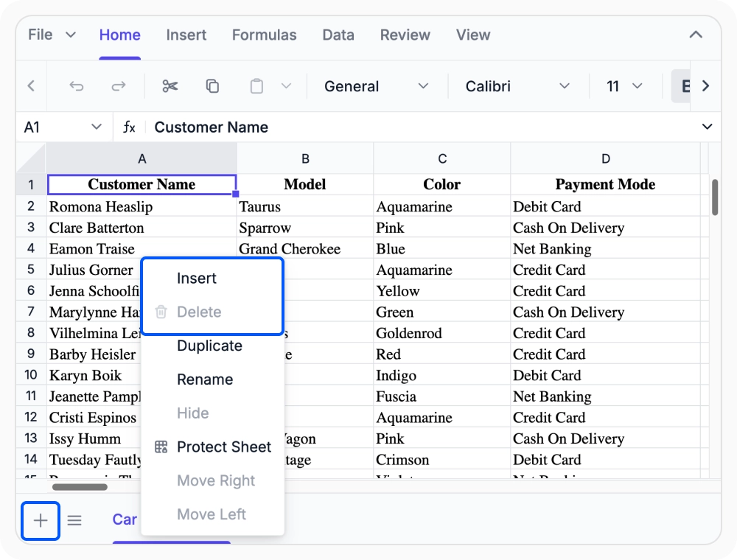Select the Car sheet tab
737x560 pixels.
point(125,519)
